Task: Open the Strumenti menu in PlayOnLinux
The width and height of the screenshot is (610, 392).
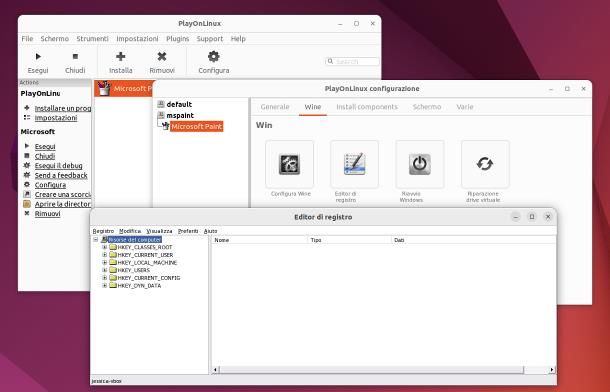Action: coord(92,39)
